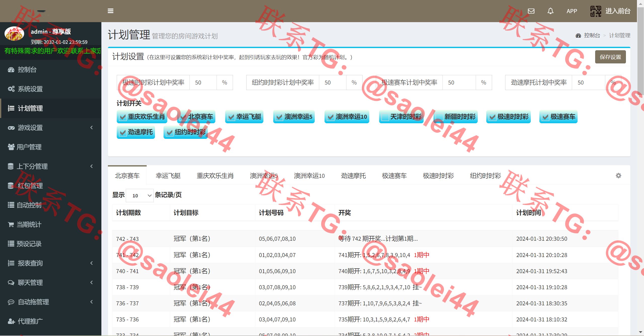Expand the 自动拖管理 submenu chevron
The image size is (644, 336).
[92, 302]
